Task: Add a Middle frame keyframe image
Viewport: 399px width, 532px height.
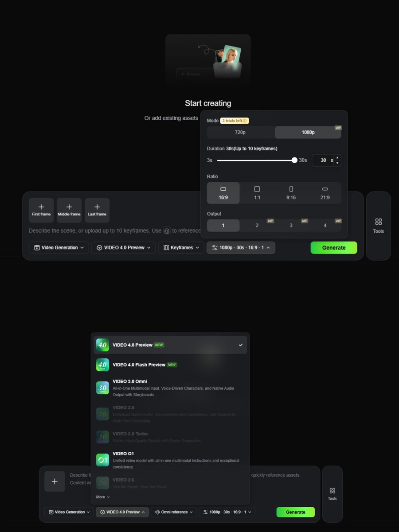Action: 69,210
